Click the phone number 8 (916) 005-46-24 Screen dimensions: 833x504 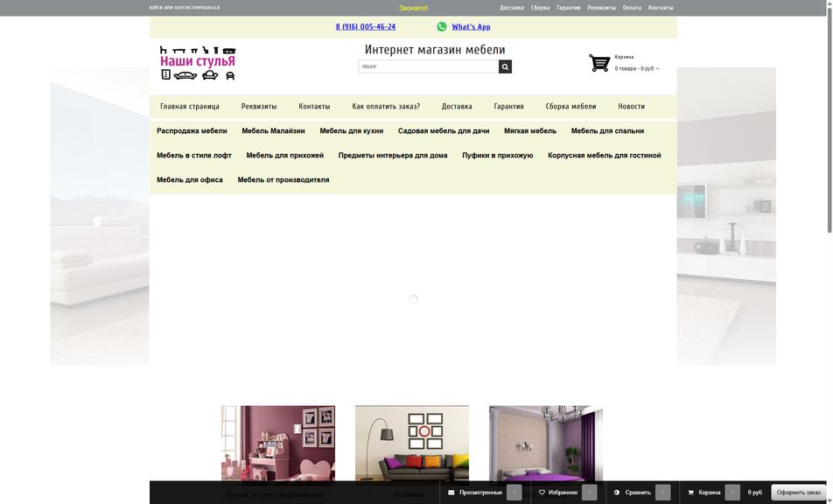(366, 26)
